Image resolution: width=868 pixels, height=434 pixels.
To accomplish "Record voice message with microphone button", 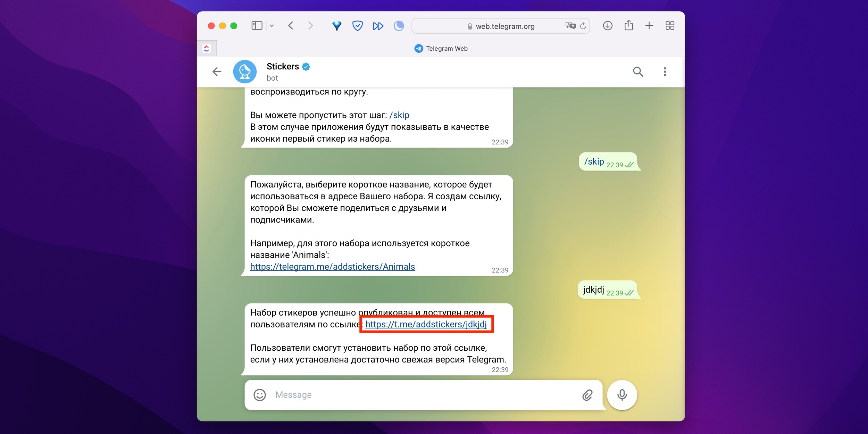I will (622, 395).
